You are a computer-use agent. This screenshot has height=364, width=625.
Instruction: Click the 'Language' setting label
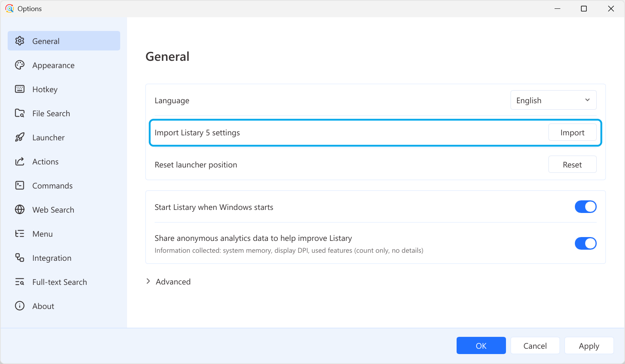(172, 101)
